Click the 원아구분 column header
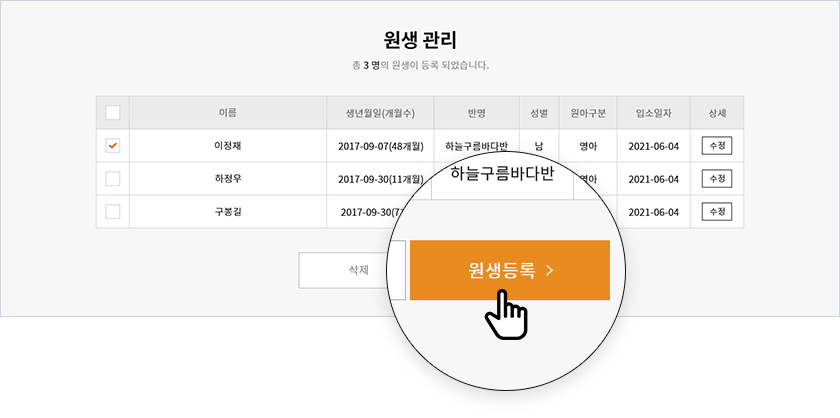Screen dimensions: 840x418 click(x=588, y=113)
